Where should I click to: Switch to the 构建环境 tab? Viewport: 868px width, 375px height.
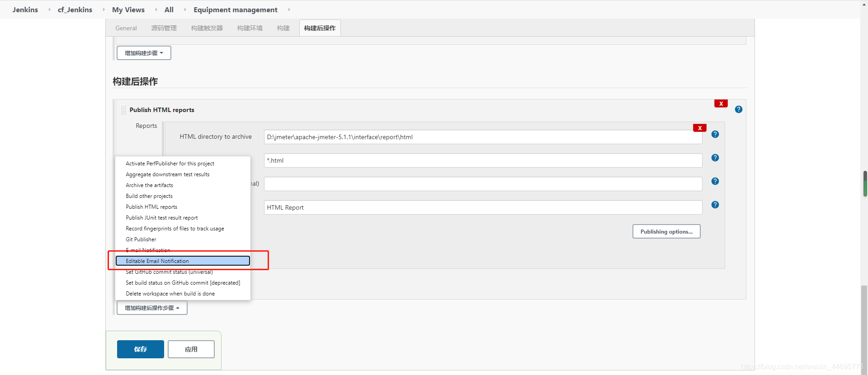(x=250, y=28)
